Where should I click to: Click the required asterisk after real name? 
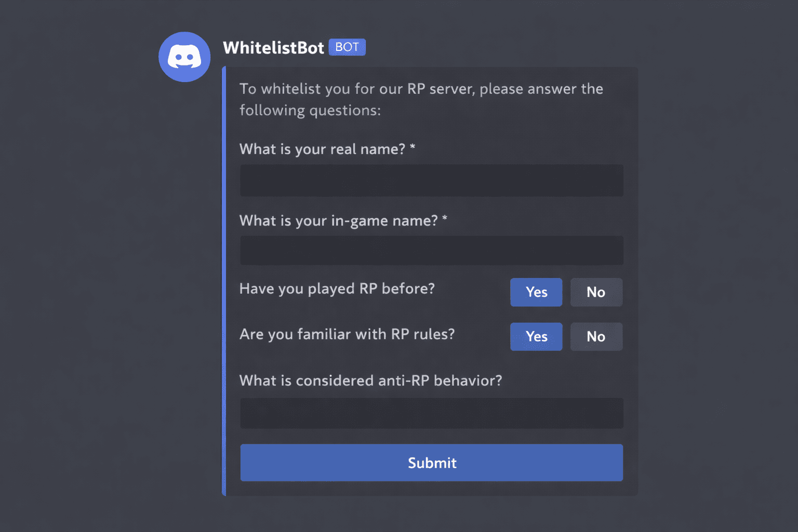click(413, 148)
